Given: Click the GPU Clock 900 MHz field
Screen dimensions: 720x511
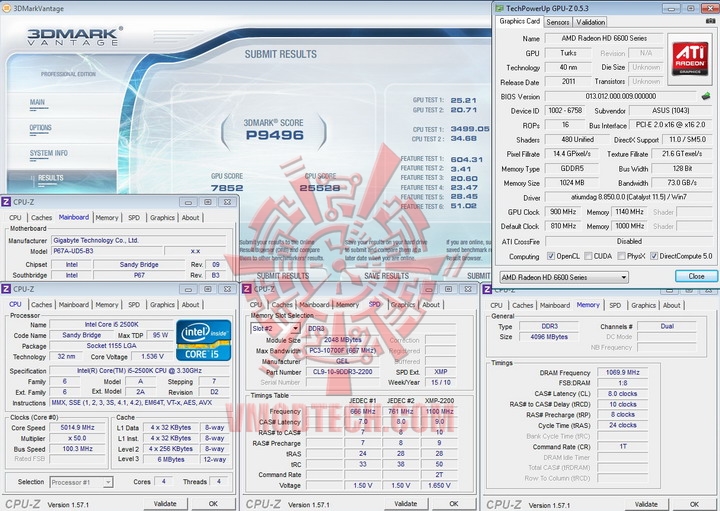Looking at the screenshot, I should (x=563, y=212).
